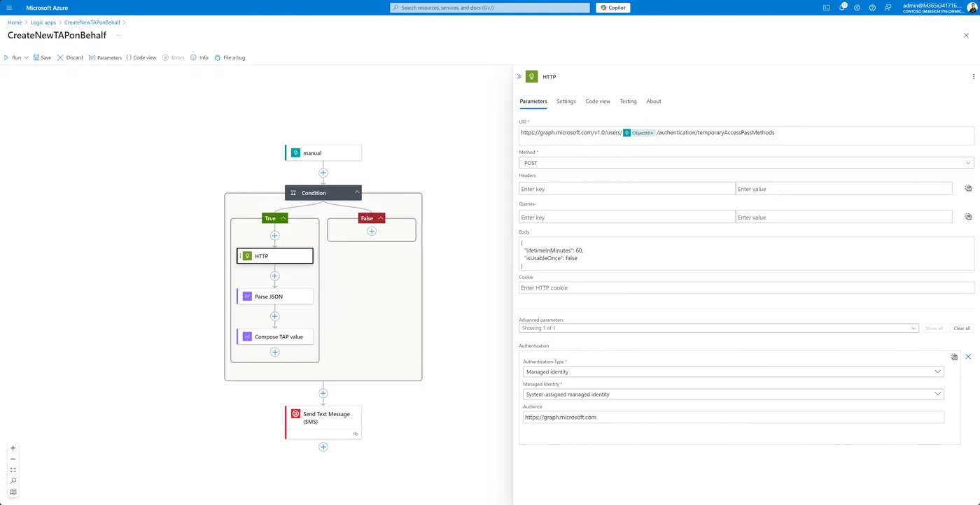980x505 pixels.
Task: Close the Logic app designer blade
Action: pyautogui.click(x=967, y=35)
